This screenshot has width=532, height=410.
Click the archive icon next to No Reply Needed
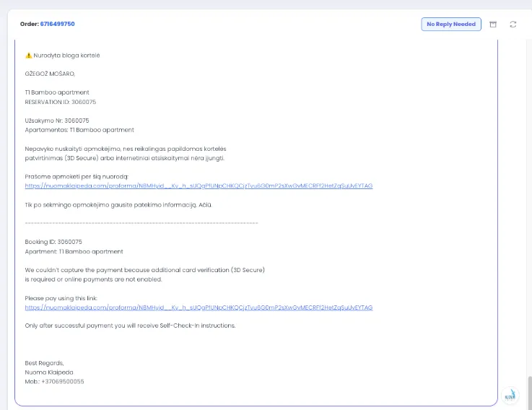coord(493,24)
